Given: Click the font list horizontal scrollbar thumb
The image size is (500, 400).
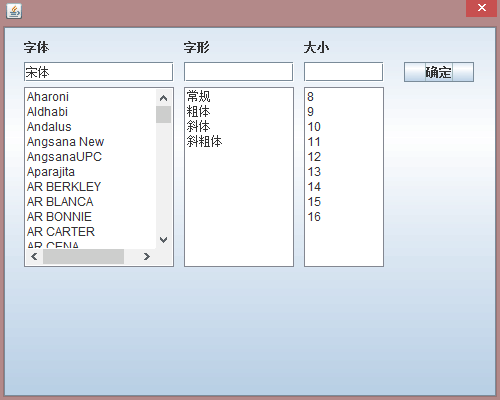Looking at the screenshot, I should tap(83, 256).
